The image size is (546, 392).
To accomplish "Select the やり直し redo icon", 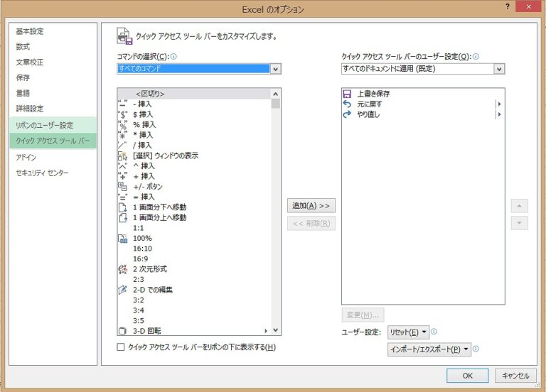I will click(347, 114).
